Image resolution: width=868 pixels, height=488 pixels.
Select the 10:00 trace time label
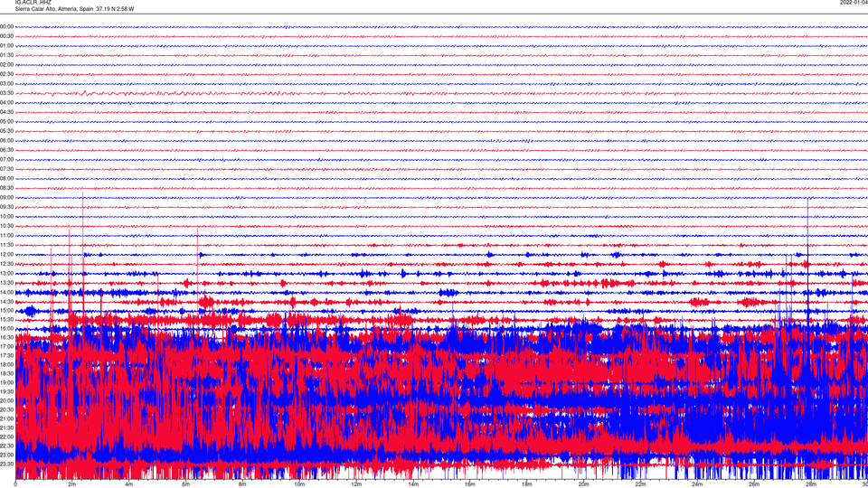(x=6, y=216)
